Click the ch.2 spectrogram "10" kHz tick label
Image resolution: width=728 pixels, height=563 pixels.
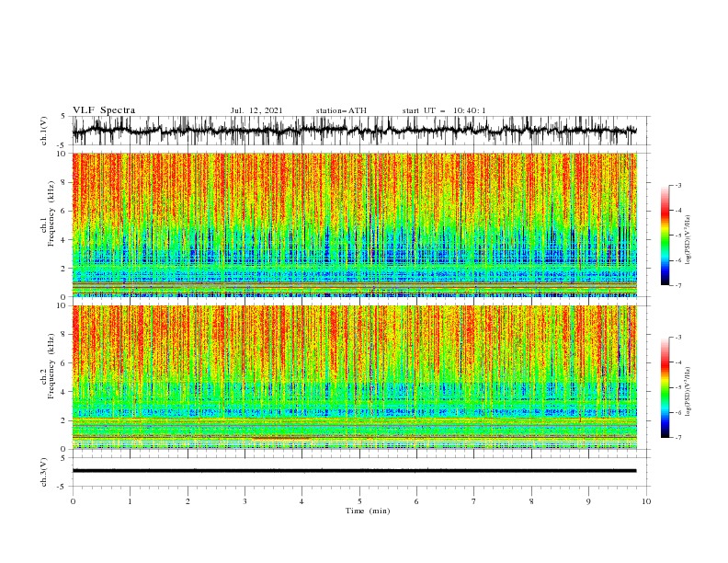click(63, 305)
